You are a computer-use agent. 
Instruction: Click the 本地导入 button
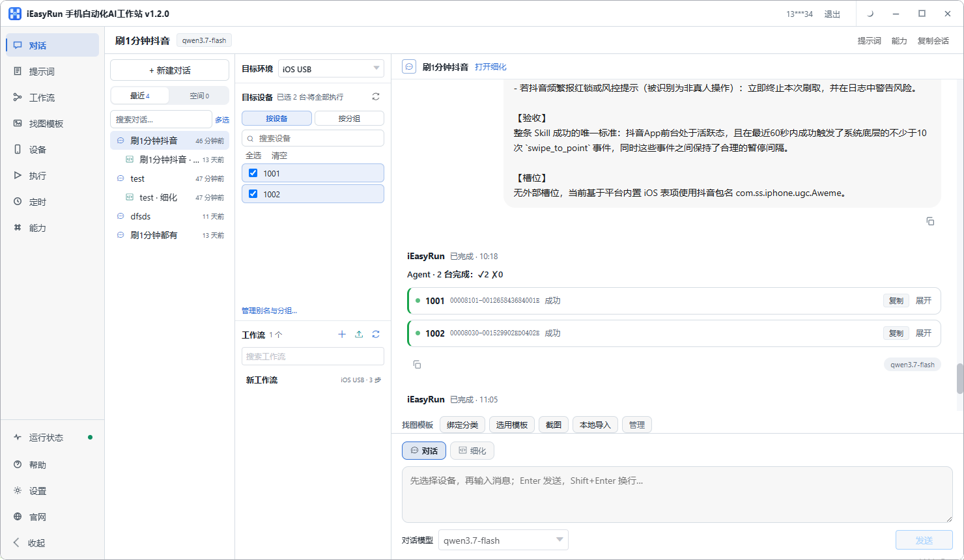(x=595, y=425)
